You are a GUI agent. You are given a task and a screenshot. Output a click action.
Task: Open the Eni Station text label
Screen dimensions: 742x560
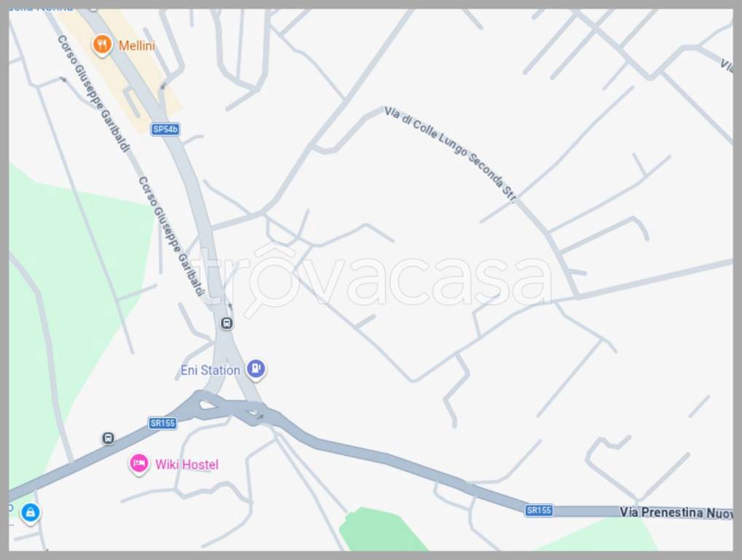[x=211, y=370]
